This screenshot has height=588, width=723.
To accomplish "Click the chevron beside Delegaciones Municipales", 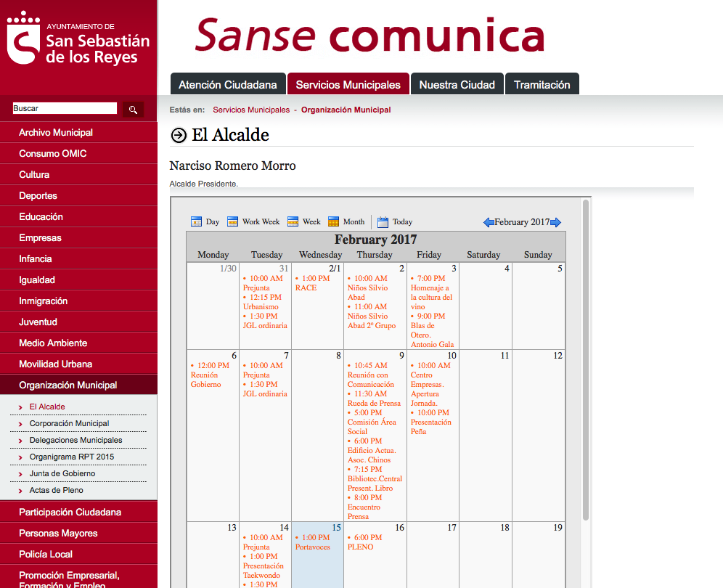I will [20, 441].
